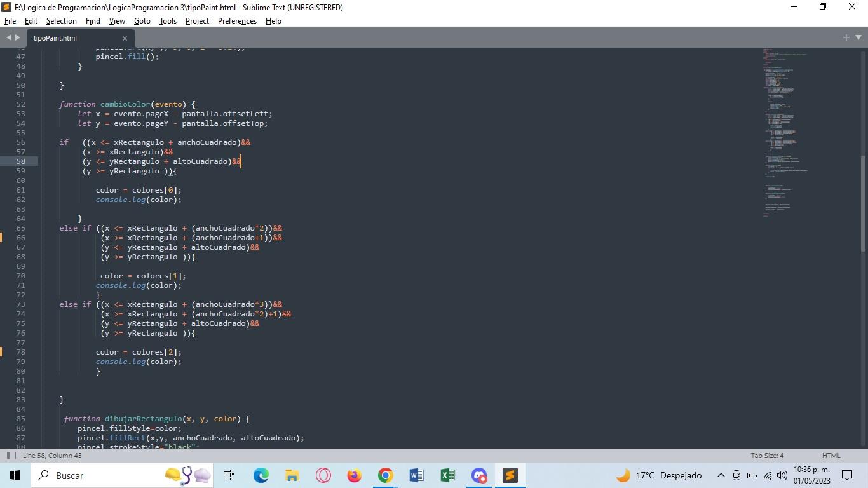868x488 pixels.
Task: Open network Wi-Fi tray icon
Action: [x=768, y=475]
